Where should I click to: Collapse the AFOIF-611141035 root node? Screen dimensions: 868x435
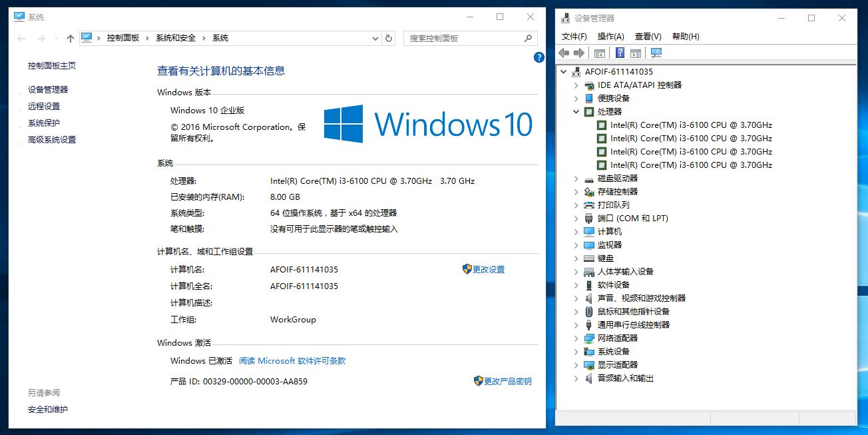pyautogui.click(x=564, y=71)
